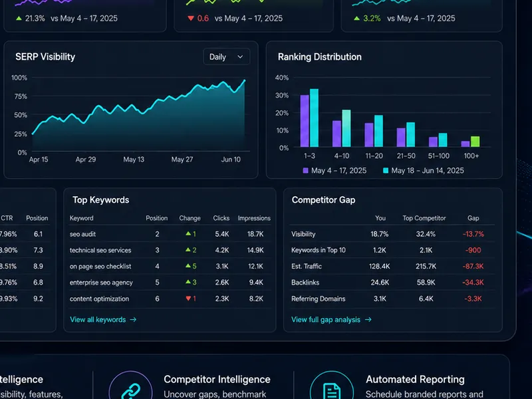
Task: Click the arrow beside View all keywords
Action: pyautogui.click(x=133, y=320)
